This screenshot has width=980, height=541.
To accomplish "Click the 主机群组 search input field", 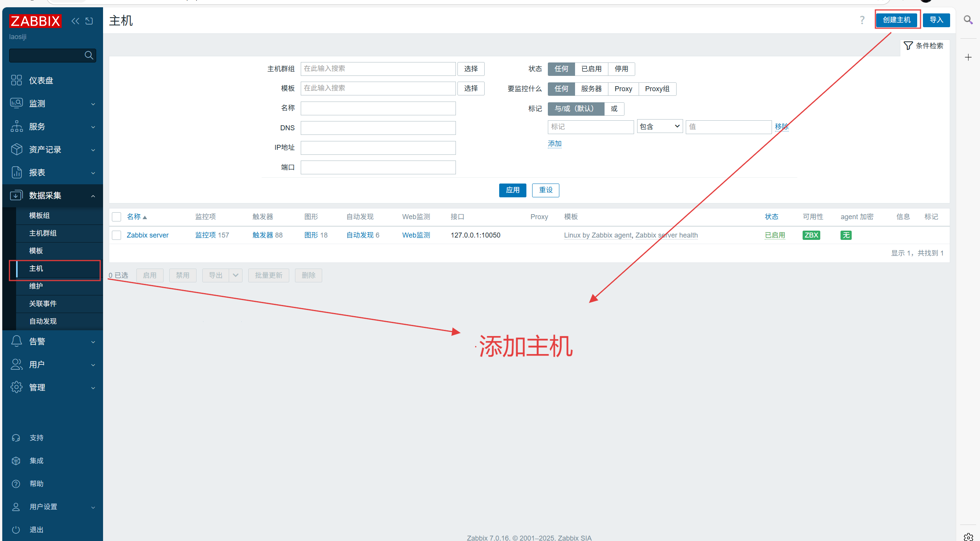I will 378,69.
